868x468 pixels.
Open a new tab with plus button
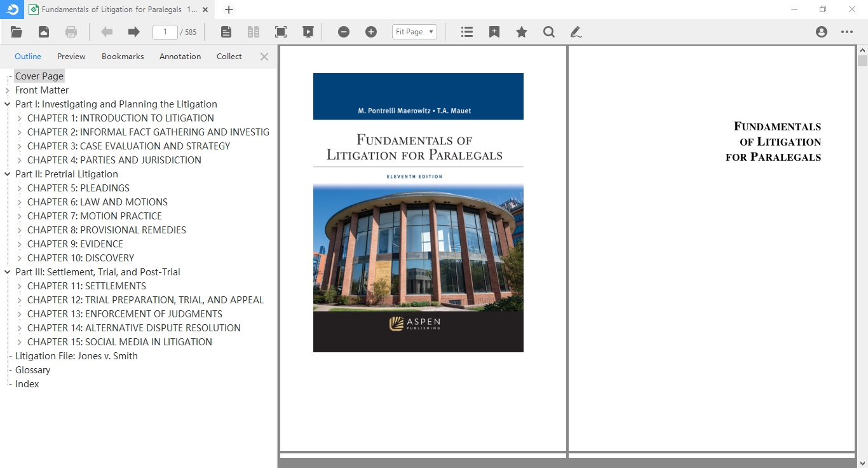point(229,10)
